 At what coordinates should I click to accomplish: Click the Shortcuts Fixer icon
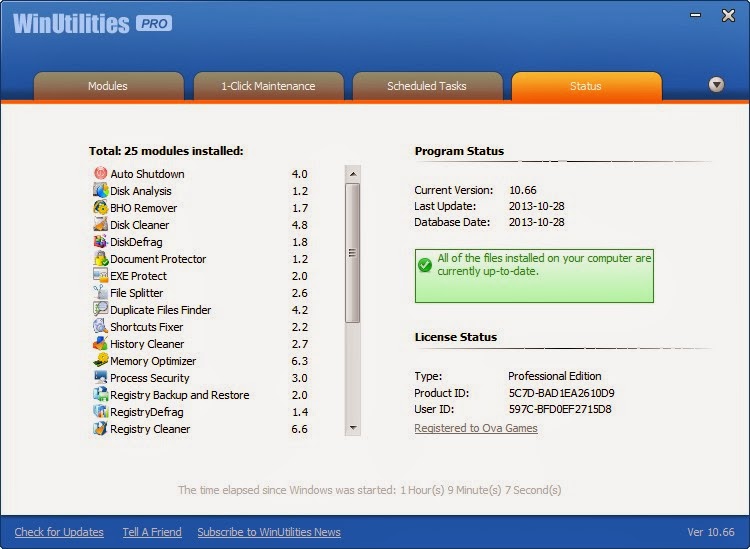[x=100, y=326]
